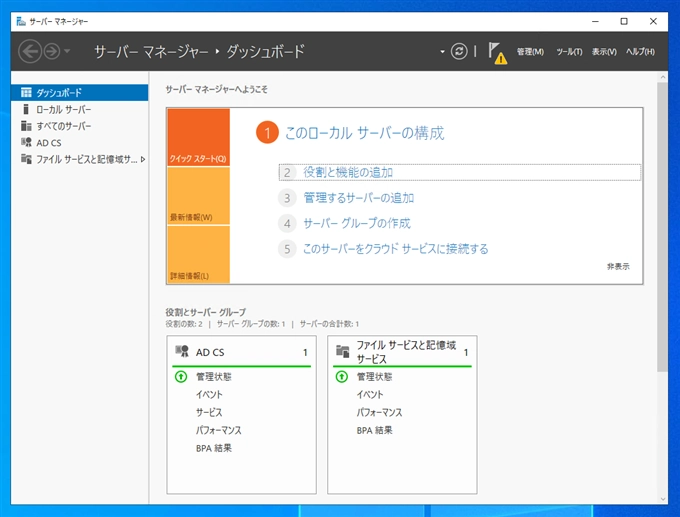Click BPA 結果 in ファイル サービス tile
The image size is (680, 517).
(x=375, y=430)
